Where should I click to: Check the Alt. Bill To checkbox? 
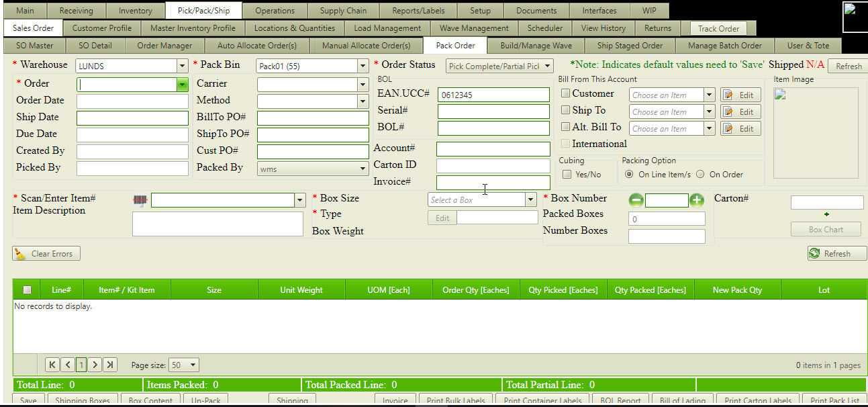566,127
